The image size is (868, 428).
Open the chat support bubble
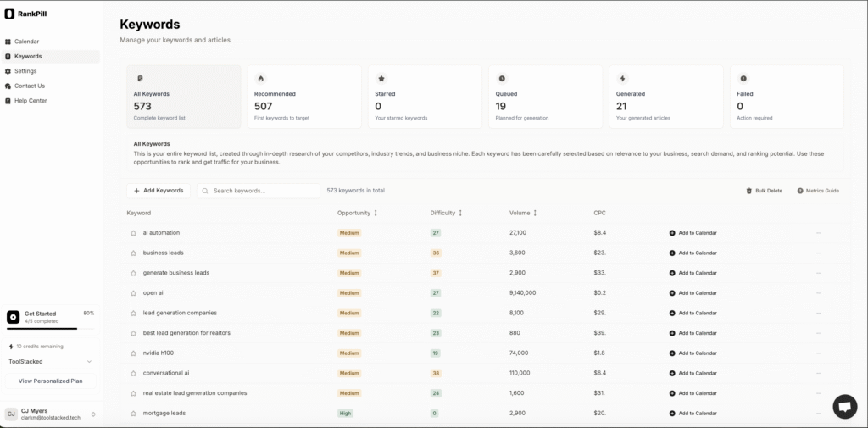click(845, 407)
